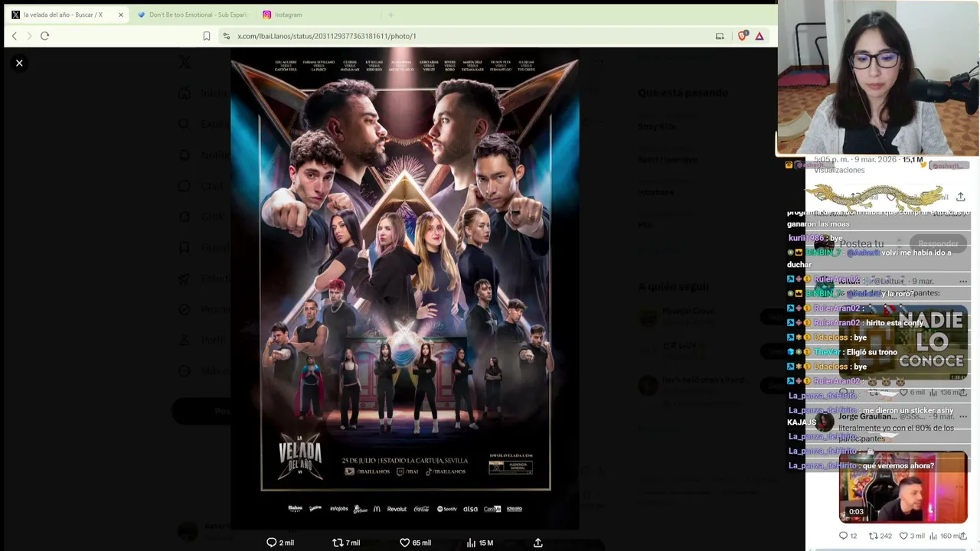Repost the comment with 242 reposts
980x551 pixels.
pyautogui.click(x=880, y=536)
